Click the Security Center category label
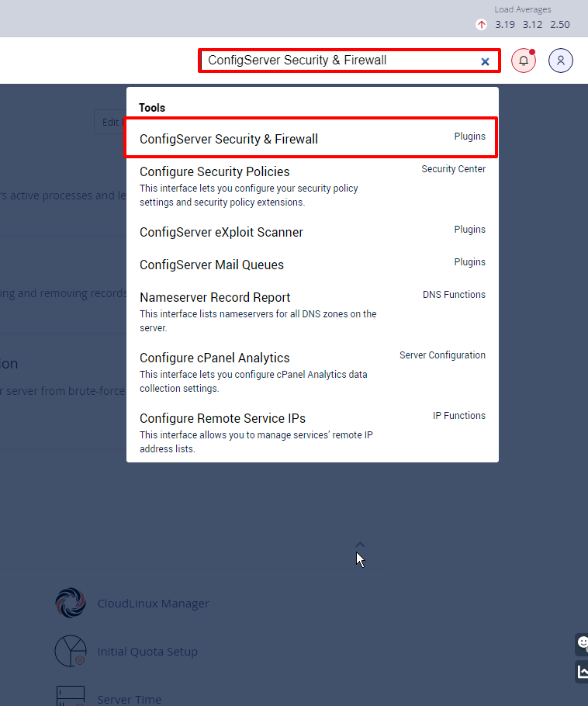 coord(453,169)
